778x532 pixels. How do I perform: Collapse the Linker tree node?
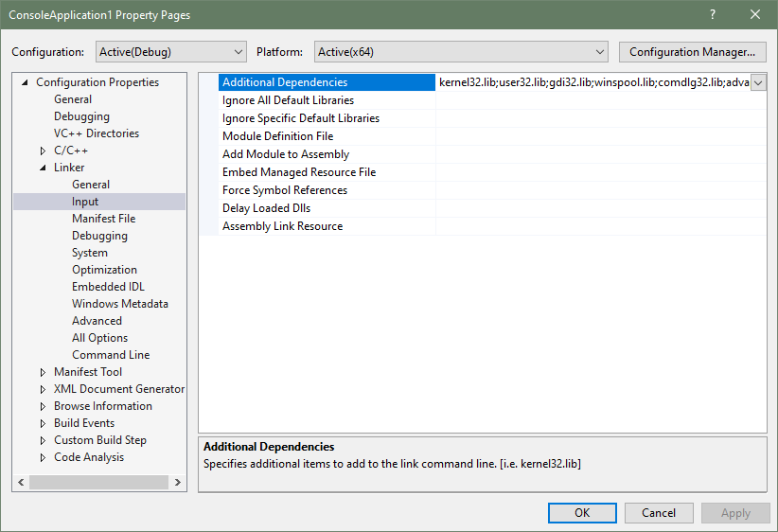pyautogui.click(x=44, y=168)
